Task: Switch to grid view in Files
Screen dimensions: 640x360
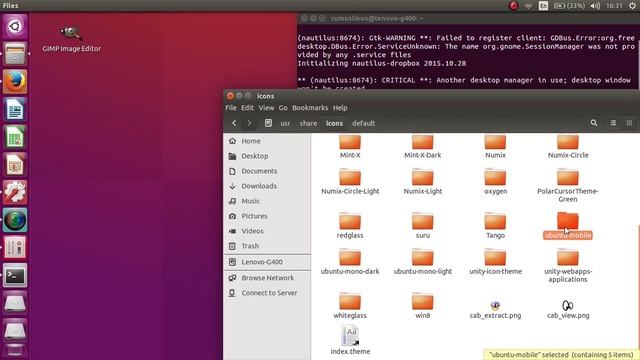Action: click(629, 123)
